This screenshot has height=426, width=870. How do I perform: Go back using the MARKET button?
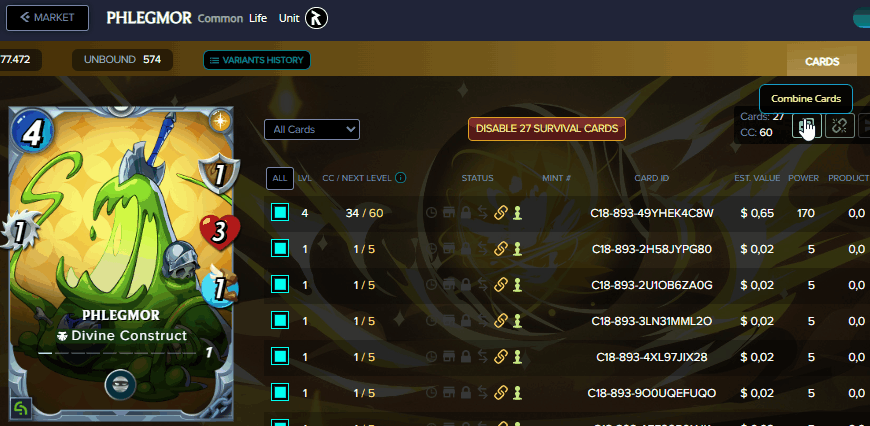coord(47,18)
